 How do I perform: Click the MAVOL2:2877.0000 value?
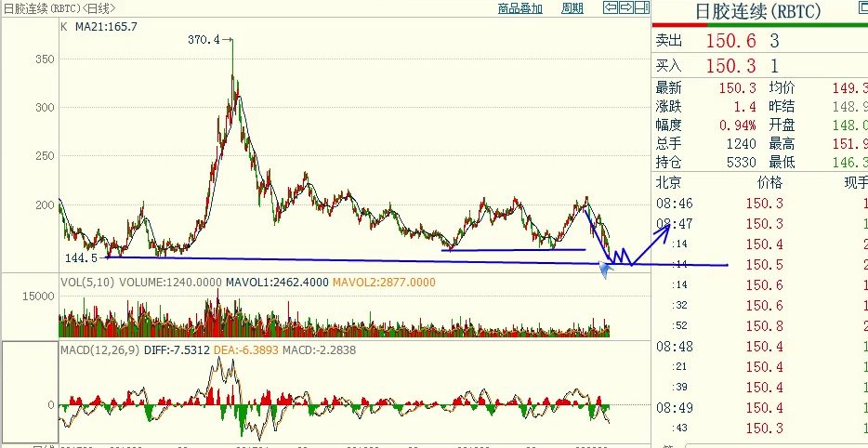[384, 283]
